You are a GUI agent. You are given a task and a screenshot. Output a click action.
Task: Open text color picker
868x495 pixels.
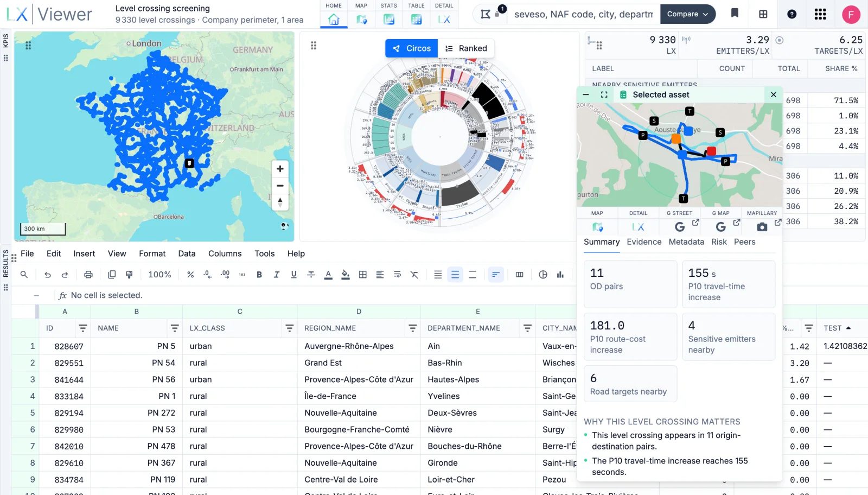pyautogui.click(x=328, y=275)
